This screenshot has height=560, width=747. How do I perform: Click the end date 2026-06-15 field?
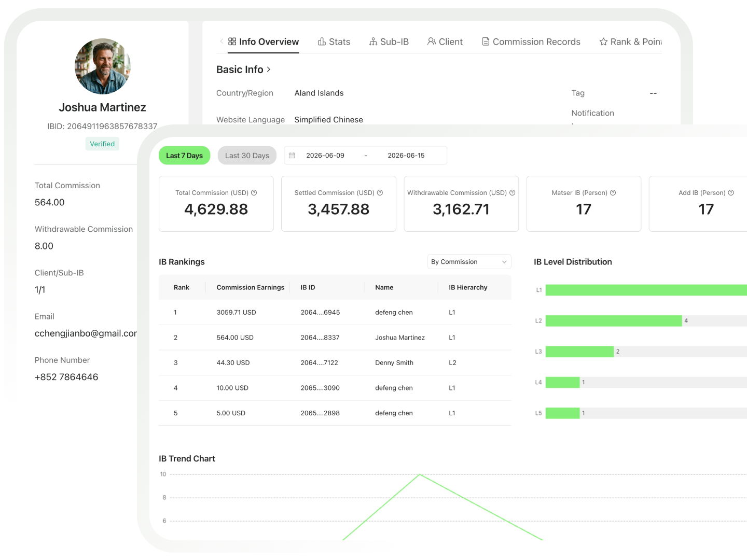406,156
